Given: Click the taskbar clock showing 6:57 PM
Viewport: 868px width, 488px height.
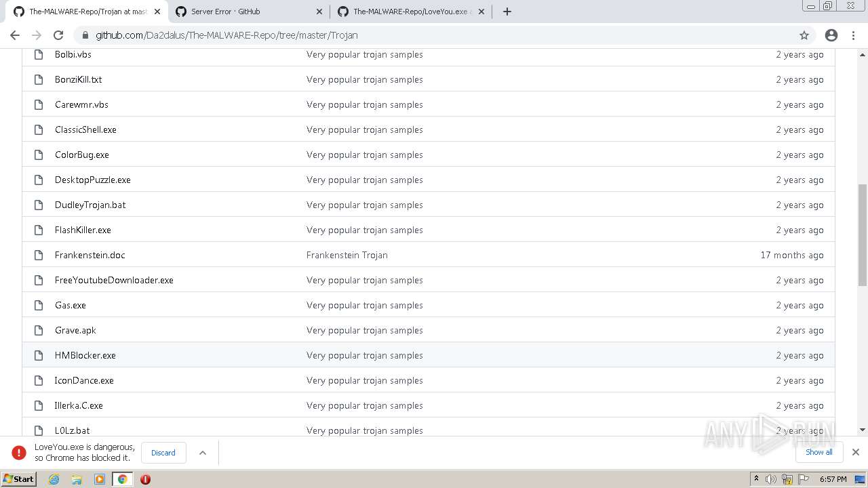Looking at the screenshot, I should [x=833, y=479].
